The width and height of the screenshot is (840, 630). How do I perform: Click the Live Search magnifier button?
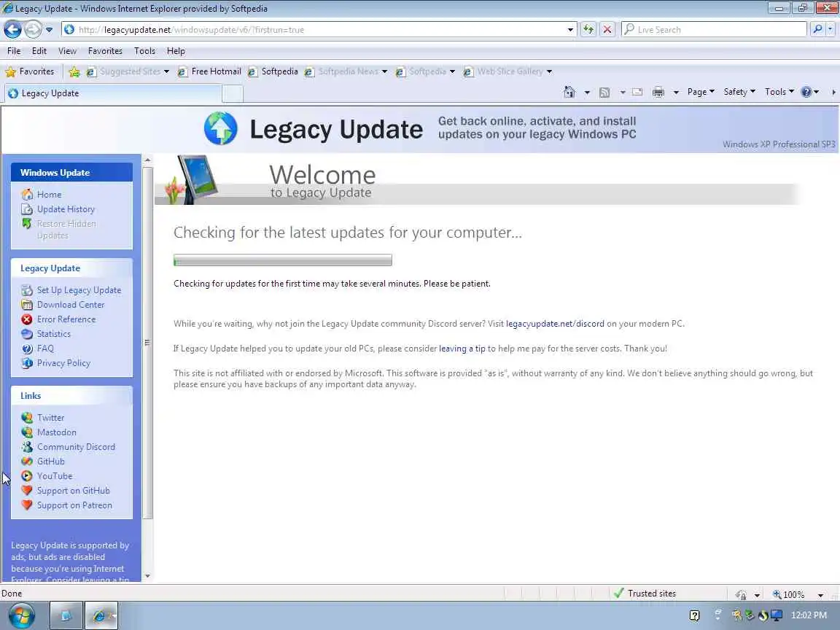pos(817,29)
